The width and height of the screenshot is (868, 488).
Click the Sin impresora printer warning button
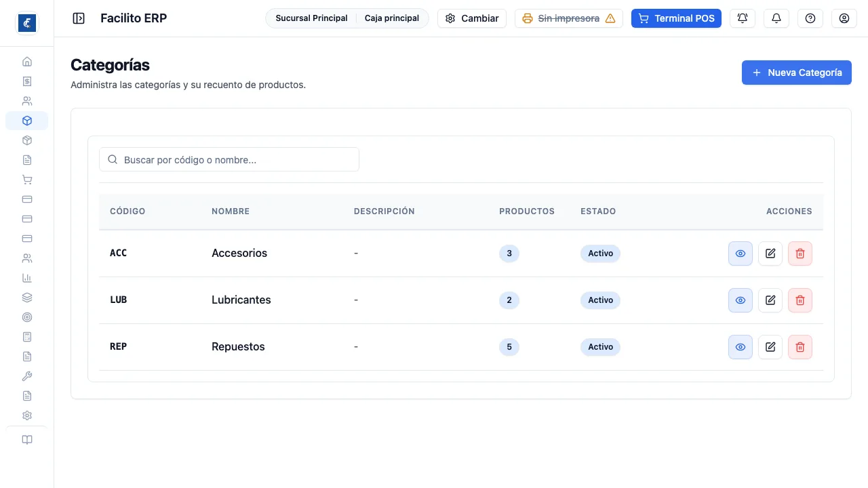coord(569,18)
